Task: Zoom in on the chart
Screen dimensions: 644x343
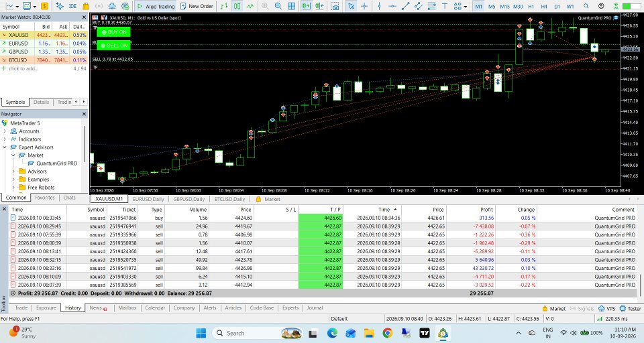Action: [x=265, y=6]
